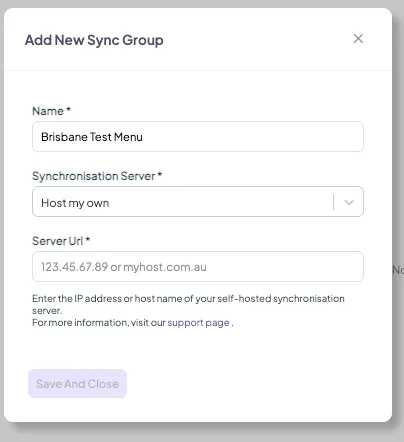Open the Synchronisation Server dropdown
This screenshot has height=442, width=404.
tap(198, 202)
